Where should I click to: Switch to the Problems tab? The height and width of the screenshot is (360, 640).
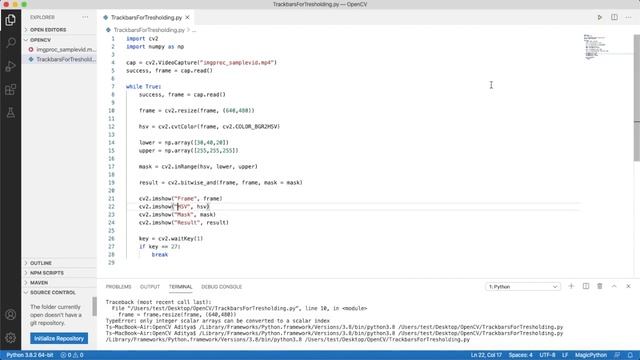point(118,287)
